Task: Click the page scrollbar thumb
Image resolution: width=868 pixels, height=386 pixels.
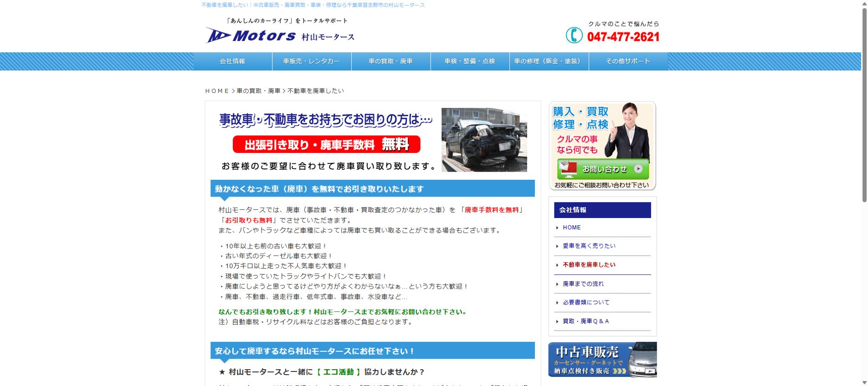Action: [x=864, y=105]
